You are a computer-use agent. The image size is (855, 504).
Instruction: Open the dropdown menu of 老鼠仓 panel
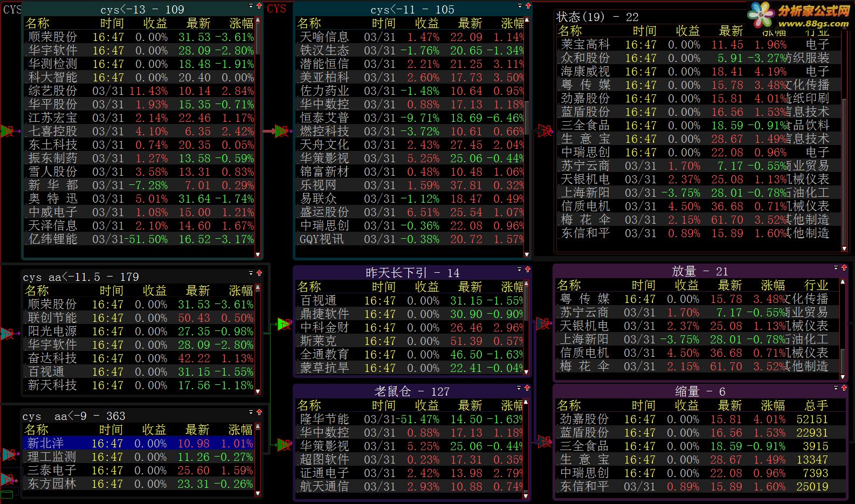520,388
